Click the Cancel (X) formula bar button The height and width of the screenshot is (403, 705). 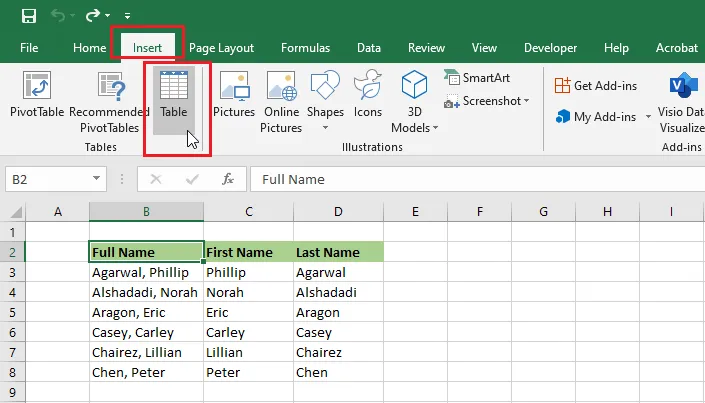(x=156, y=179)
